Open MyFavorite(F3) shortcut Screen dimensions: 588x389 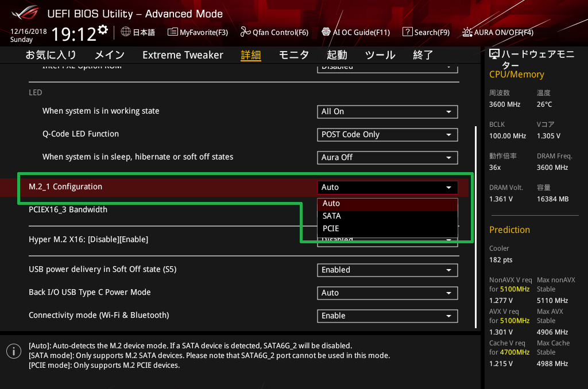coord(198,32)
